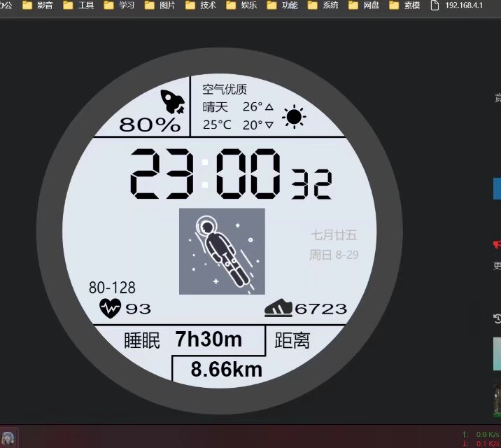The image size is (501, 448).
Task: Click the astronaut image in center
Action: click(222, 251)
